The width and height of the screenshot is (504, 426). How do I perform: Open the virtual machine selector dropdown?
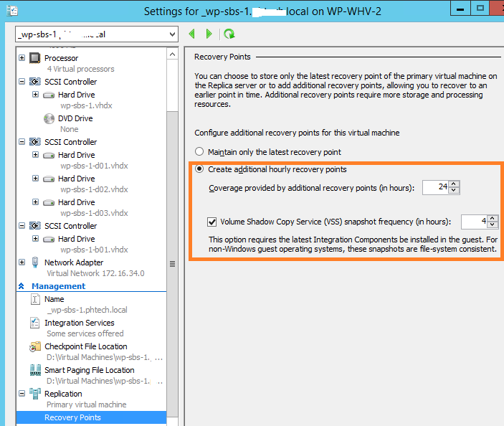[x=171, y=34]
